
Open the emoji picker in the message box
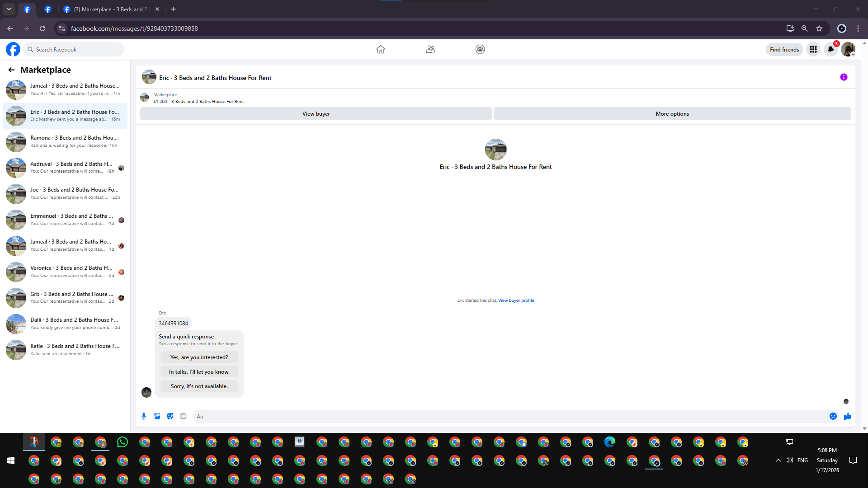[833, 416]
